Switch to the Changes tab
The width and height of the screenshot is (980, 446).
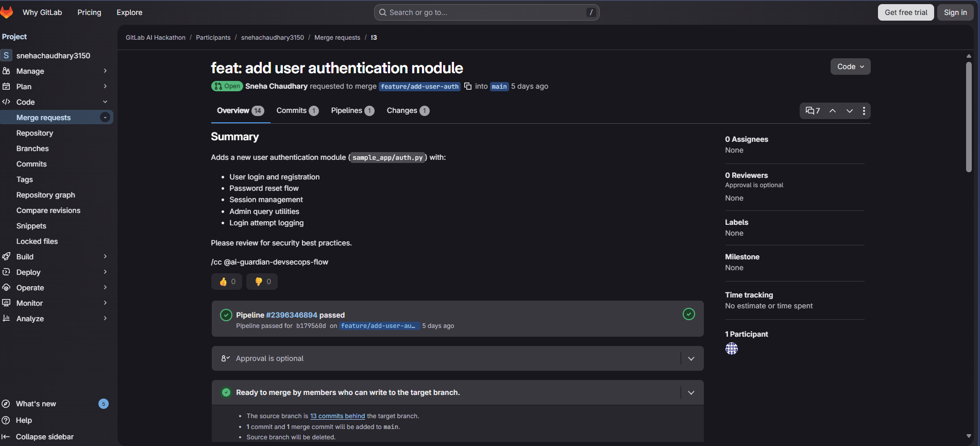[408, 110]
